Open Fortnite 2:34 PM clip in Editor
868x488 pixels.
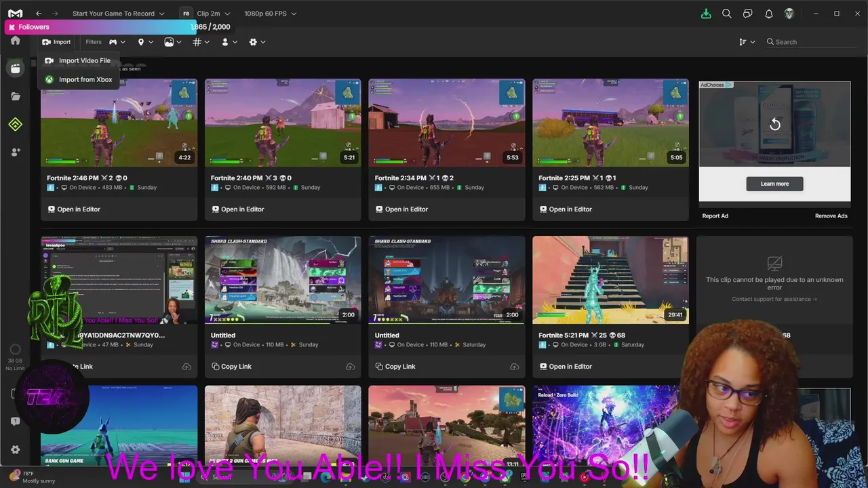pos(402,209)
